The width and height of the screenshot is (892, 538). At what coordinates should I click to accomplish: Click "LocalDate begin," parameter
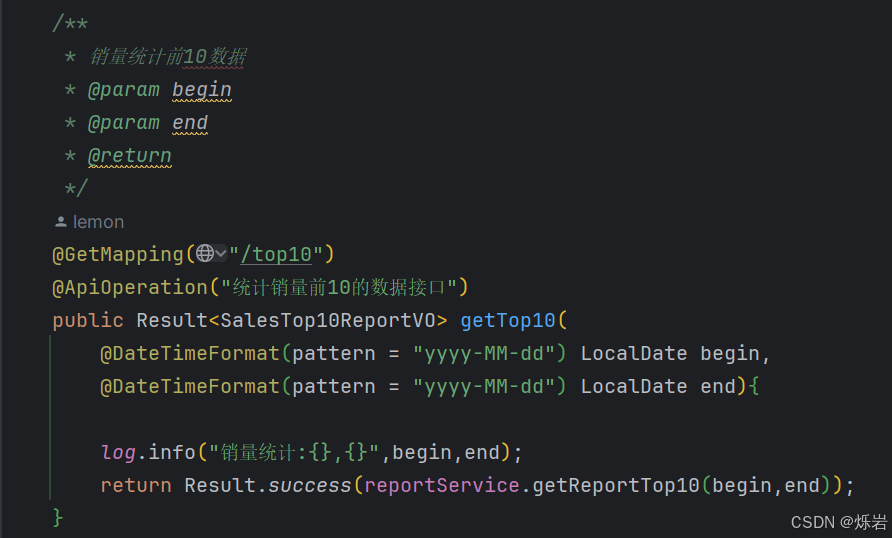[x=675, y=353]
